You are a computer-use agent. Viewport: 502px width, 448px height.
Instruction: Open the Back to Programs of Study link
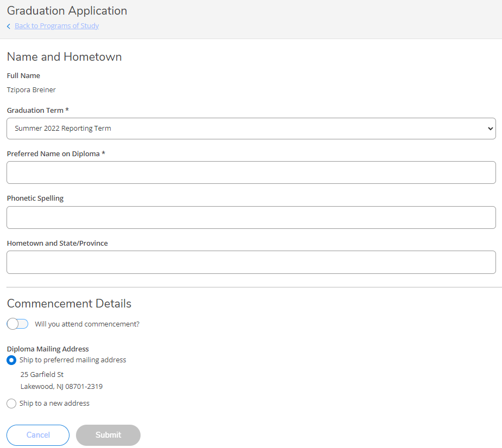pyautogui.click(x=56, y=26)
